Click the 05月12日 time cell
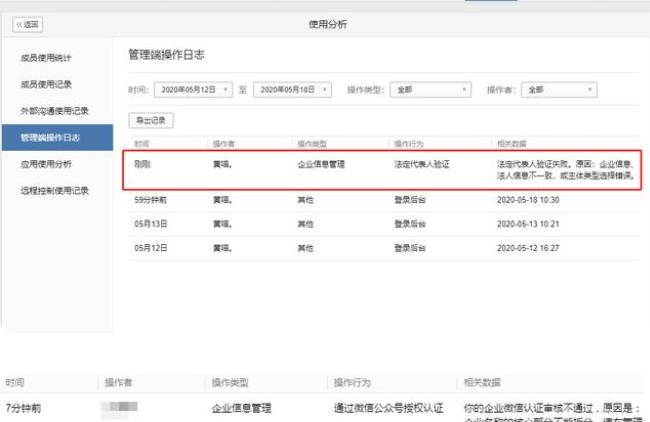The height and width of the screenshot is (422, 650). [150, 248]
